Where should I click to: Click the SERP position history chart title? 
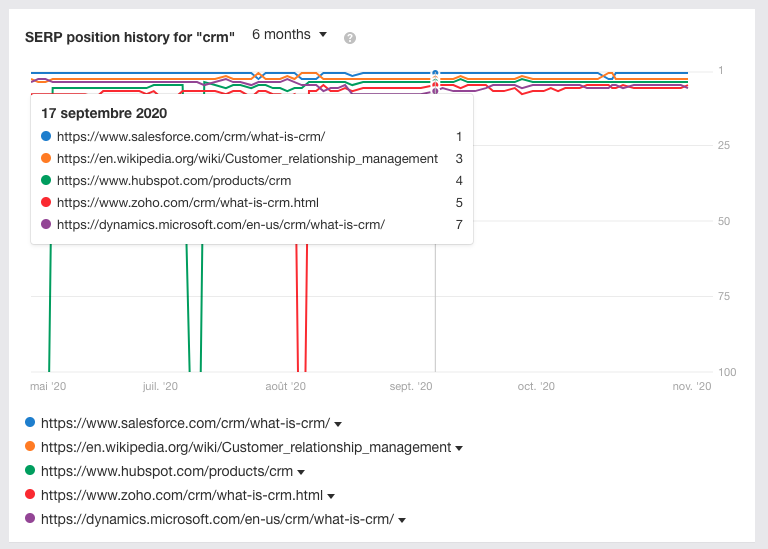point(130,37)
